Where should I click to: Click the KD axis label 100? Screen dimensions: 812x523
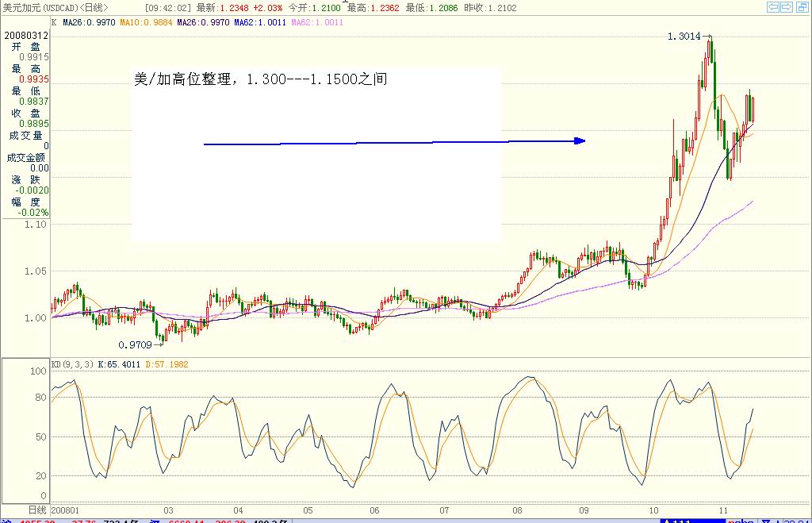[38, 371]
